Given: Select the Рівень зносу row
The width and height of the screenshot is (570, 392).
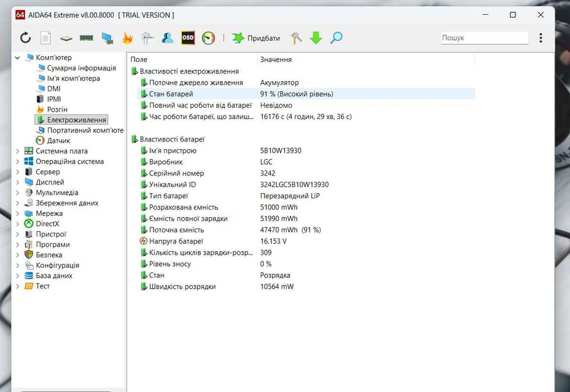Looking at the screenshot, I should click(306, 264).
